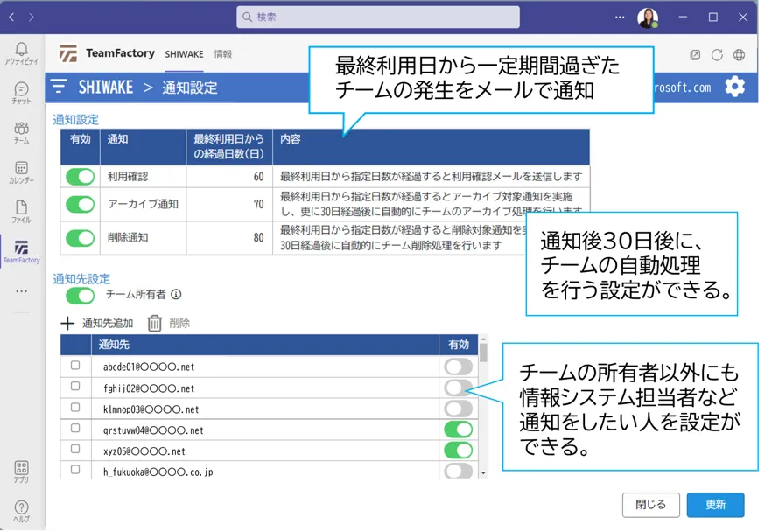Click the 閉じる button
This screenshot has width=772, height=532.
(650, 505)
